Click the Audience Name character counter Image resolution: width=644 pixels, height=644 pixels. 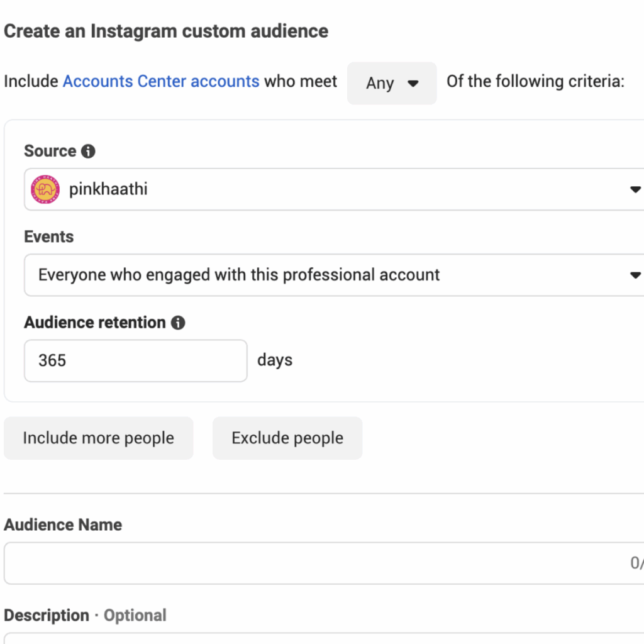637,563
